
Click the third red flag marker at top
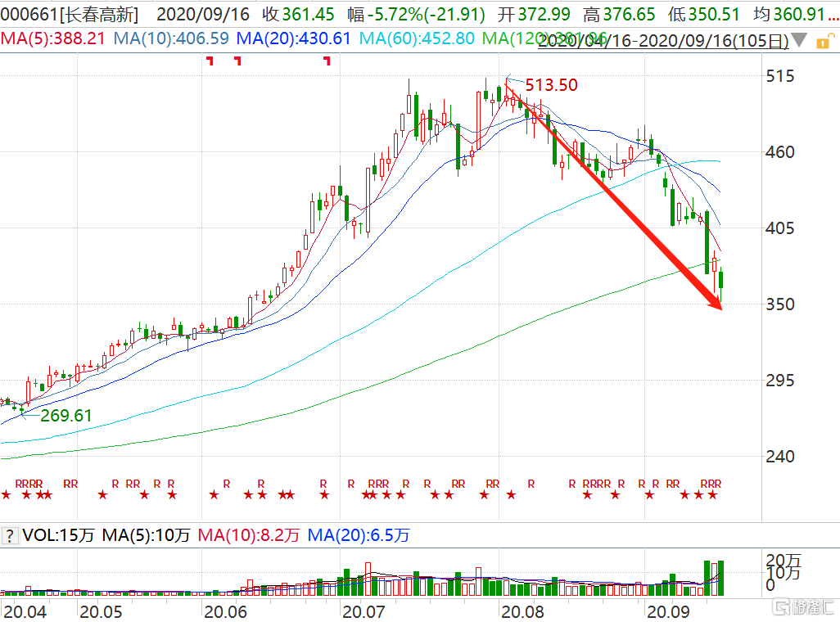point(327,61)
